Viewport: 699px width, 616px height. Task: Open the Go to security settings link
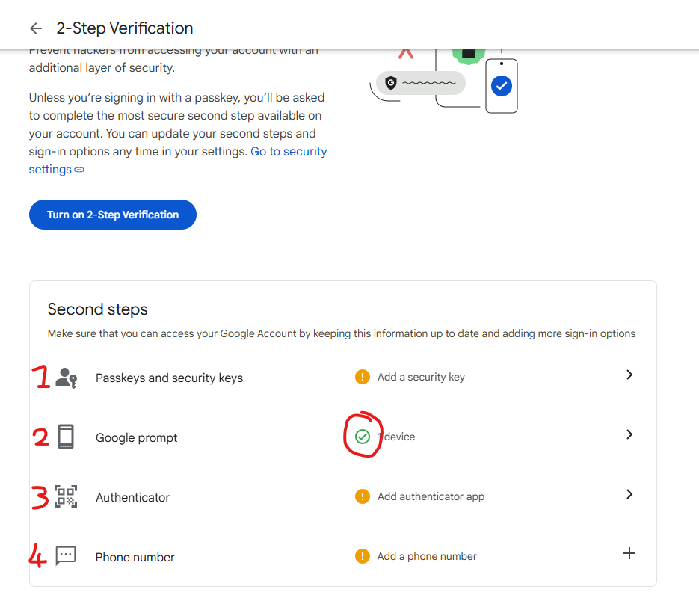coord(289,152)
